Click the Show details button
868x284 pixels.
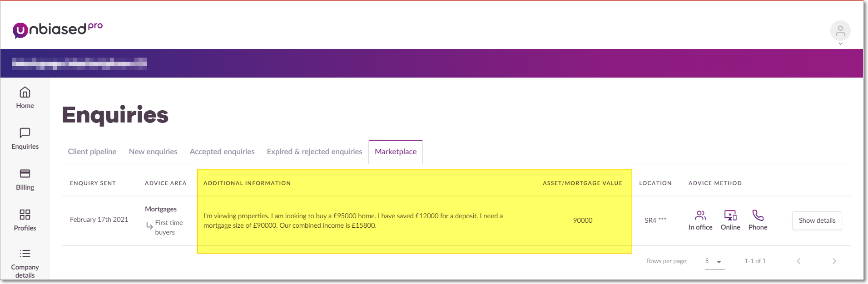point(817,220)
